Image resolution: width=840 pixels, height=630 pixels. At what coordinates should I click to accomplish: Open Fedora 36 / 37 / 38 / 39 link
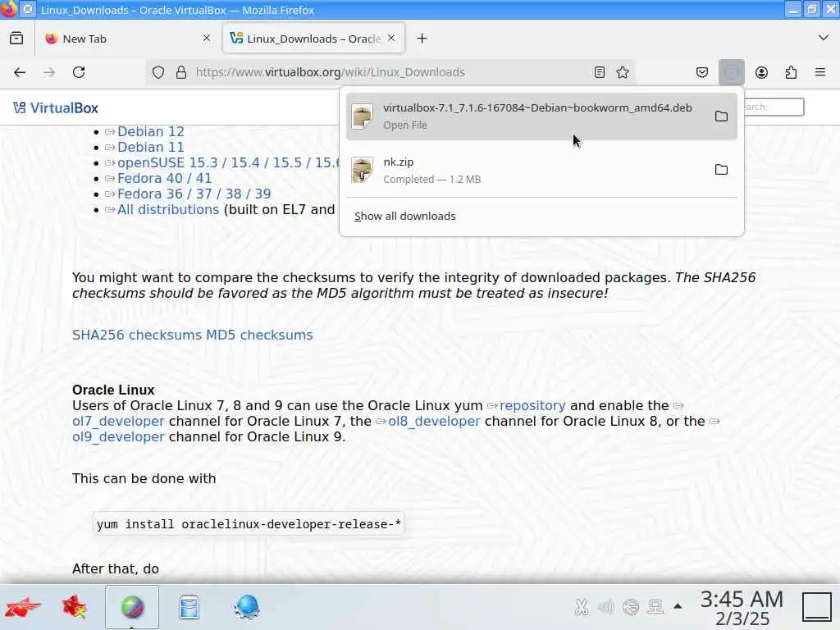(194, 194)
